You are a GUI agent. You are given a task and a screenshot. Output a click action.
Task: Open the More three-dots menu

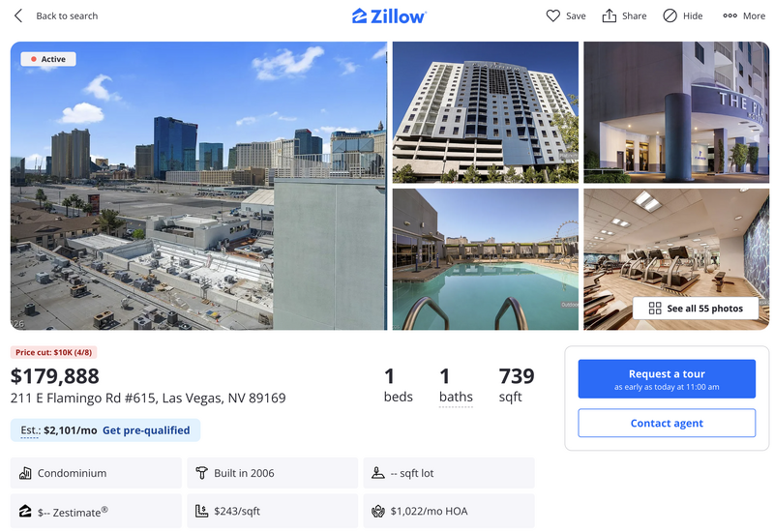[744, 15]
